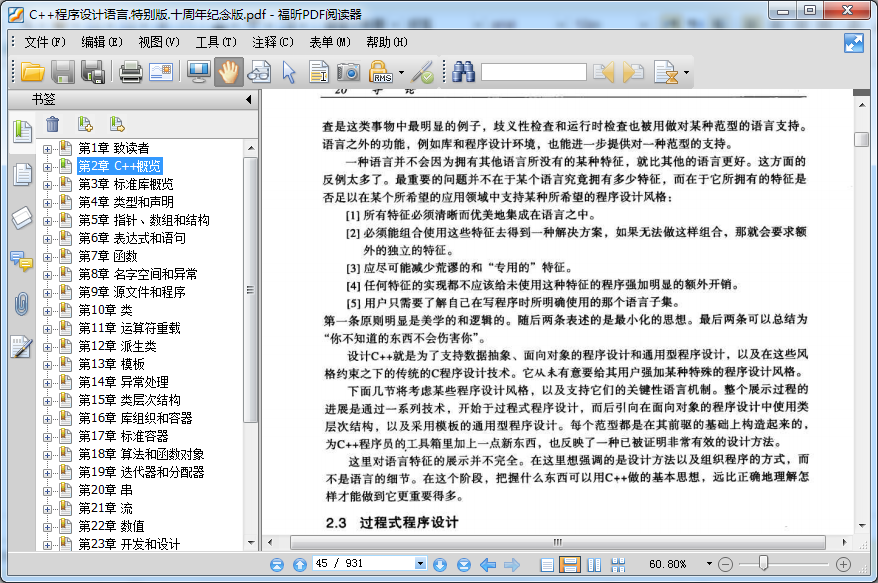Expand the 第13章 模板 bookmark
The image size is (878, 583).
click(48, 365)
